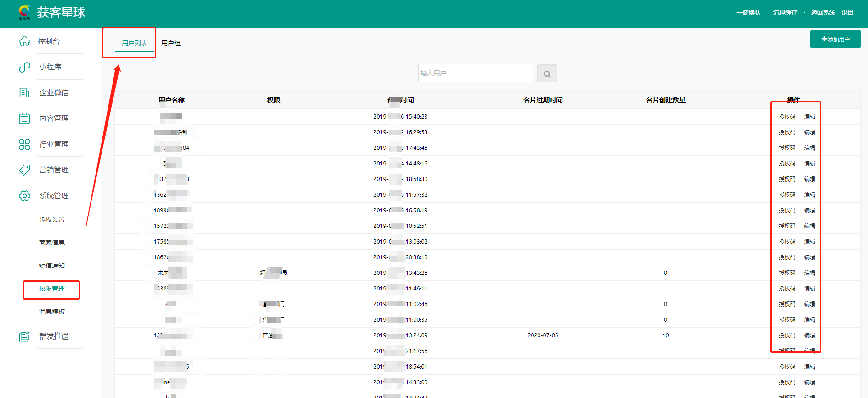The width and height of the screenshot is (868, 398).
Task: Click 清理缓存 in the header
Action: (785, 13)
